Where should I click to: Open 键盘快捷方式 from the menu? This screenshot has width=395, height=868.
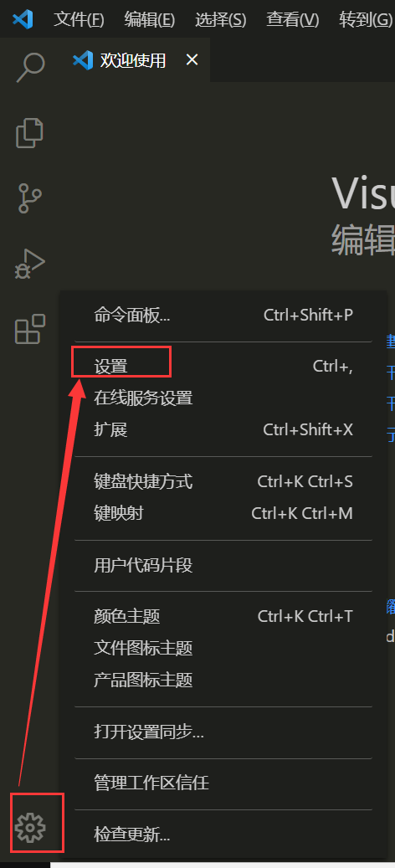(223, 481)
